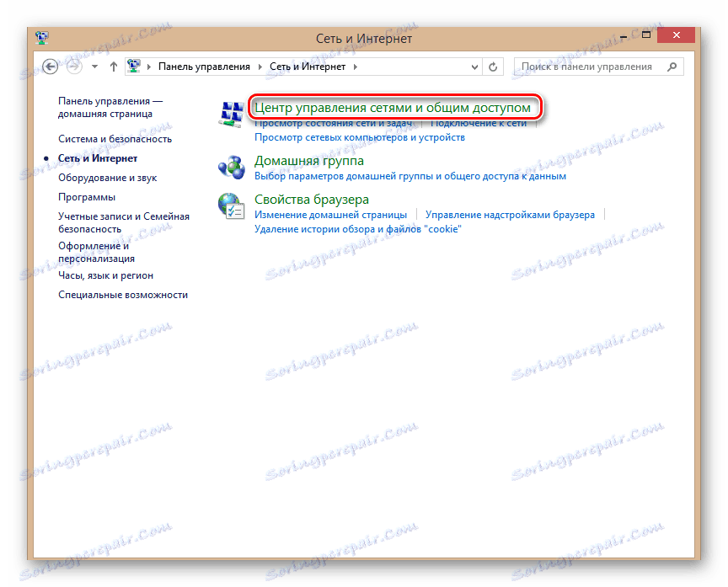Expand the address bar dropdown list
728x587 pixels.
point(473,66)
